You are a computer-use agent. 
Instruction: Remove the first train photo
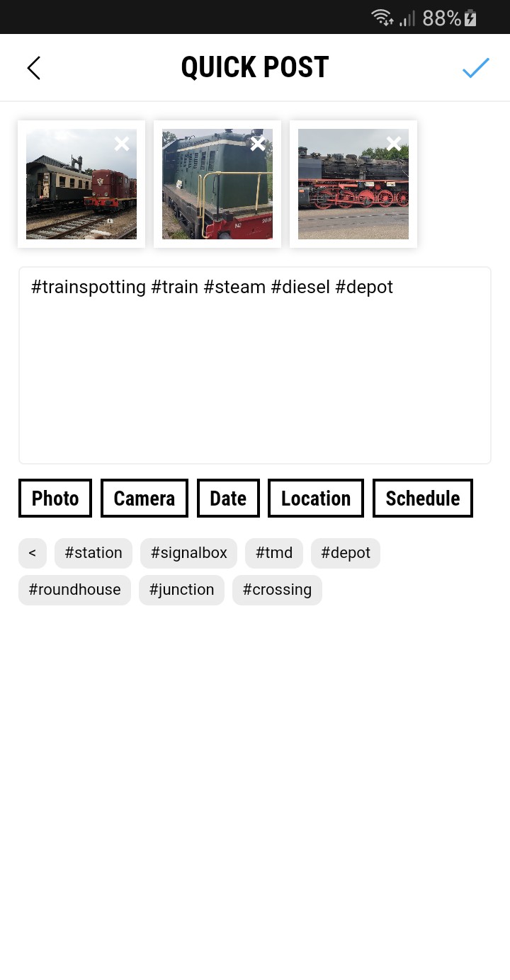(122, 144)
